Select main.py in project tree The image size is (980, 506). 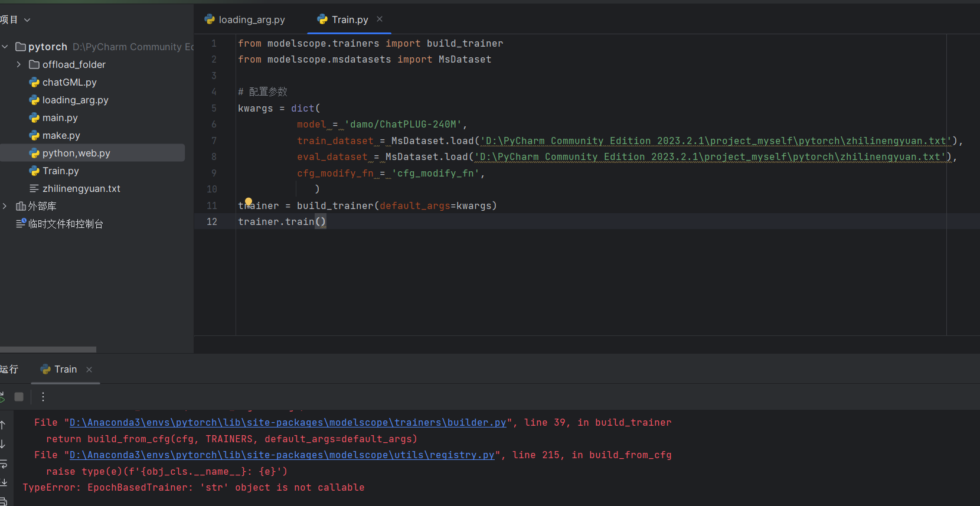click(x=60, y=117)
